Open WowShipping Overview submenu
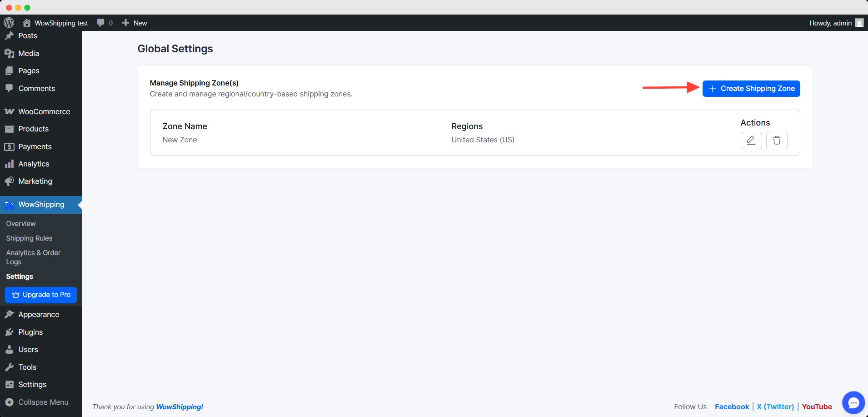This screenshot has width=868, height=417. (x=21, y=224)
